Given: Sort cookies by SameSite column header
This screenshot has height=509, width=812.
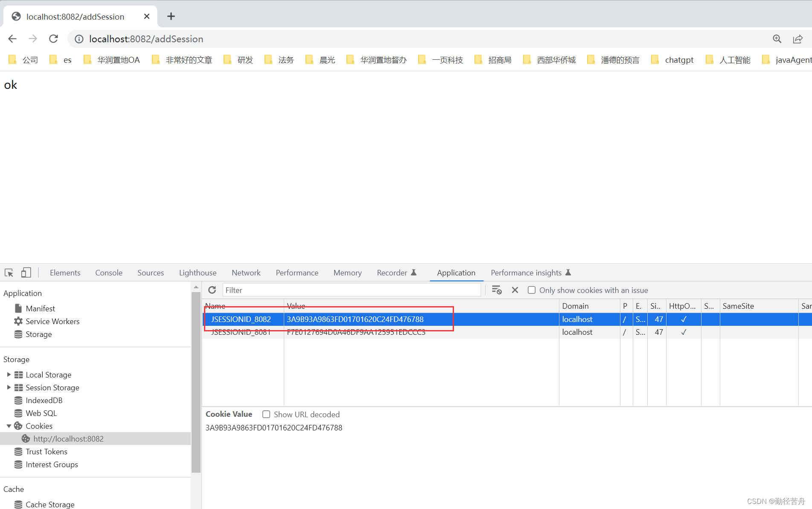Looking at the screenshot, I should tap(759, 306).
